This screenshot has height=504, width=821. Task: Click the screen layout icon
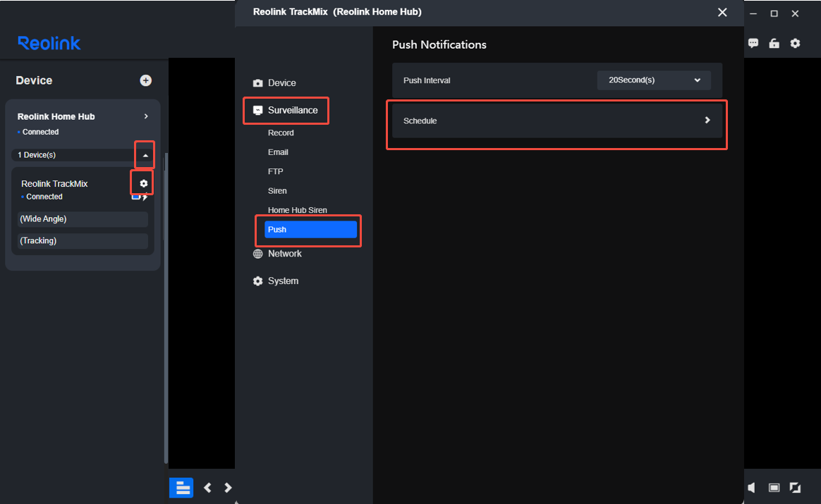click(x=774, y=488)
